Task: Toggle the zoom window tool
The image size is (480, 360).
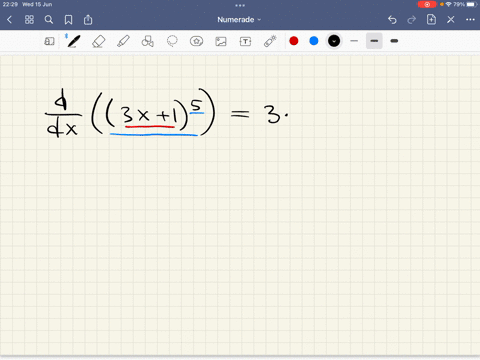Action: pyautogui.click(x=49, y=41)
